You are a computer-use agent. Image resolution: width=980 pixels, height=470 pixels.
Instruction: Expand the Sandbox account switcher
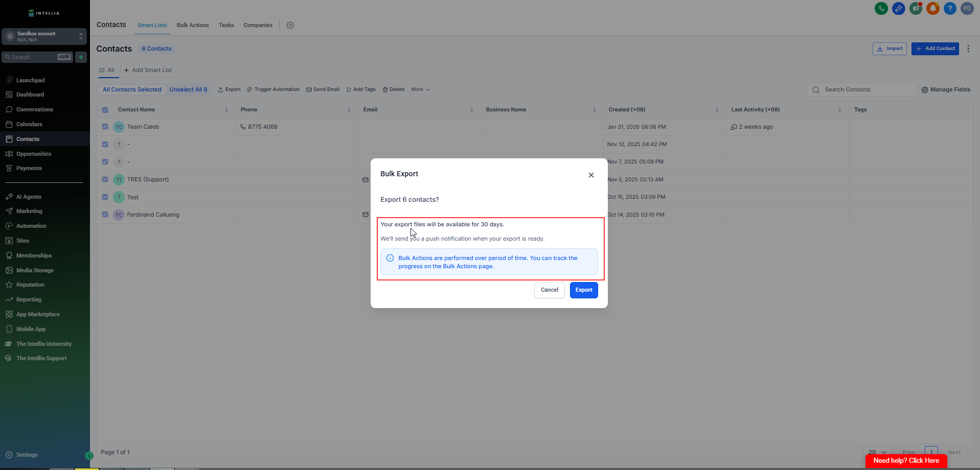pos(44,36)
